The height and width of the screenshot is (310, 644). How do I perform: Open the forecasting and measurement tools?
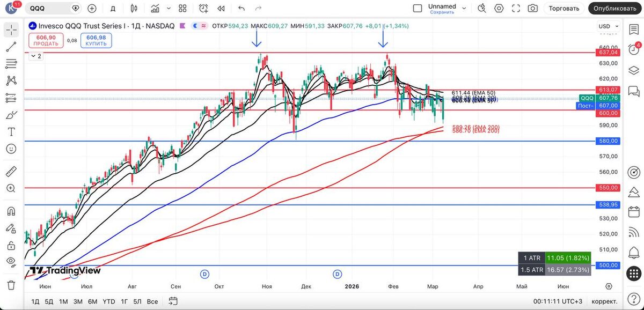click(x=11, y=98)
